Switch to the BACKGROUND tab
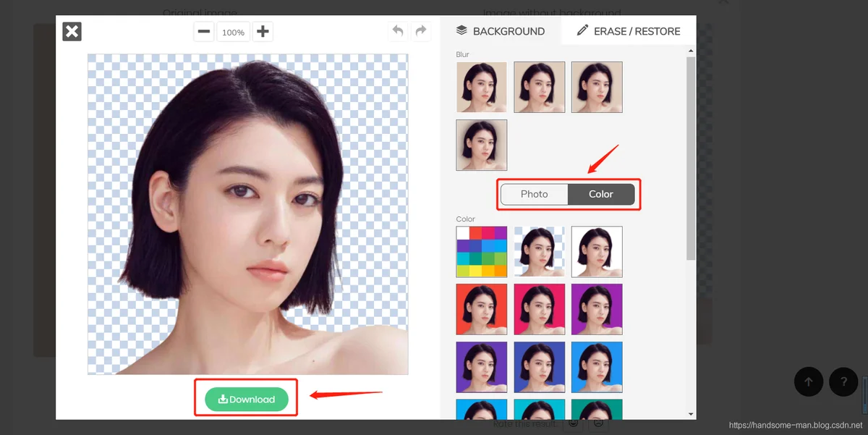Image resolution: width=868 pixels, height=435 pixels. 501,30
